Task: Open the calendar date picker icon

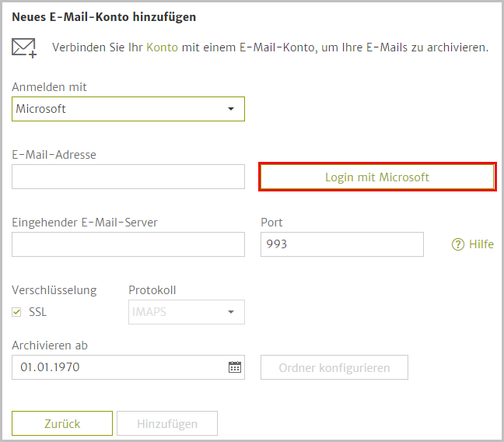Action: [x=235, y=367]
